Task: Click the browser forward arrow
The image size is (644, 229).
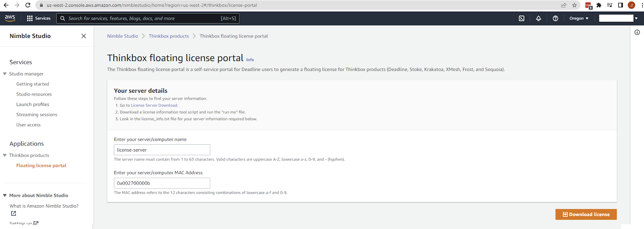Action: point(17,5)
